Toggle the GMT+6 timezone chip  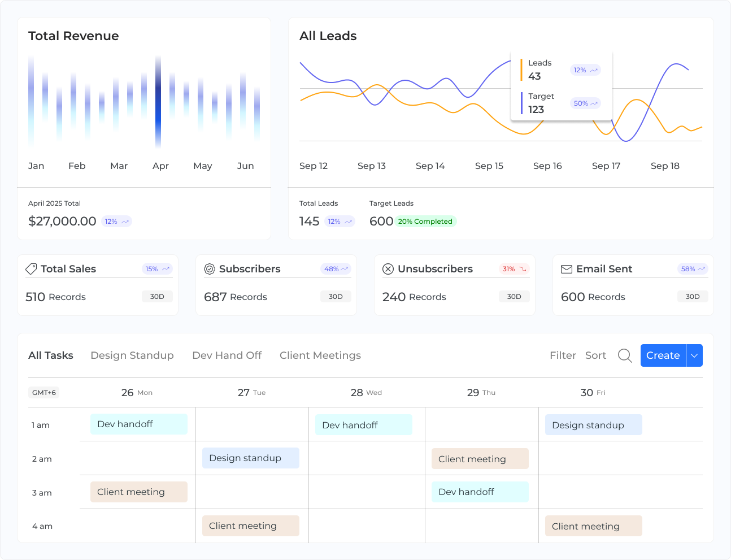[43, 392]
